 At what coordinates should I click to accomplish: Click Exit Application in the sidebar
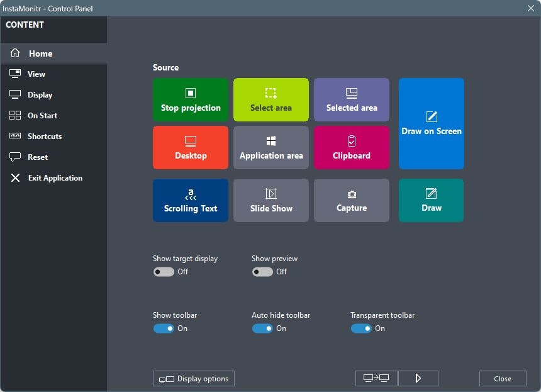[x=53, y=177]
